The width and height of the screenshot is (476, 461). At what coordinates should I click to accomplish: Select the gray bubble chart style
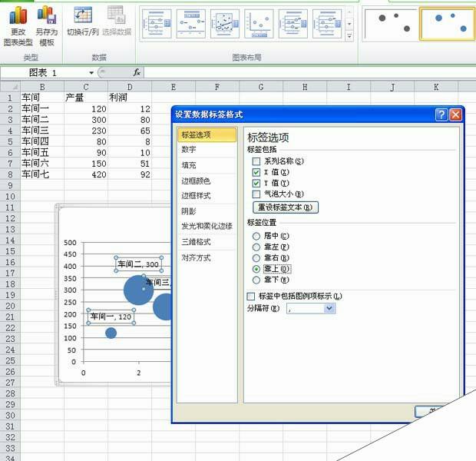pyautogui.click(x=392, y=25)
